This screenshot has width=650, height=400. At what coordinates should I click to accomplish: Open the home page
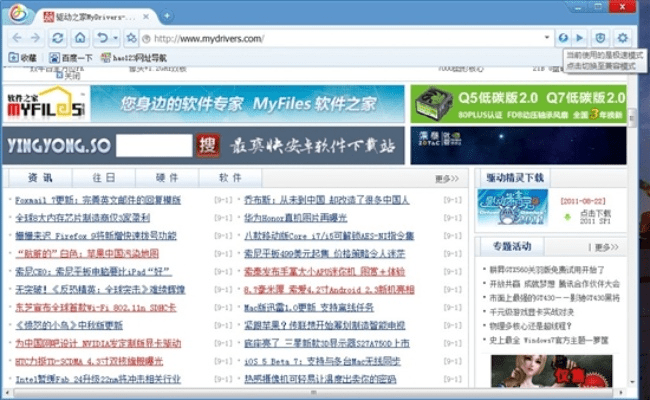(x=80, y=38)
